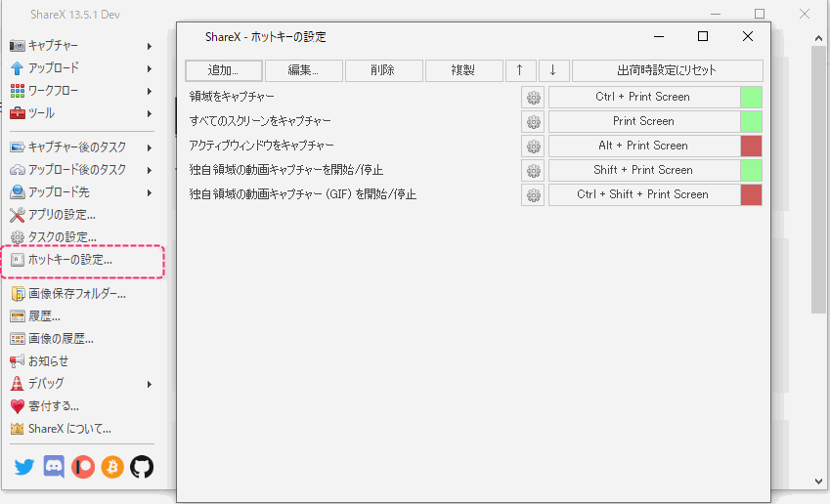
Task: Expand the ワークフロー submenu arrow
Action: tap(150, 92)
